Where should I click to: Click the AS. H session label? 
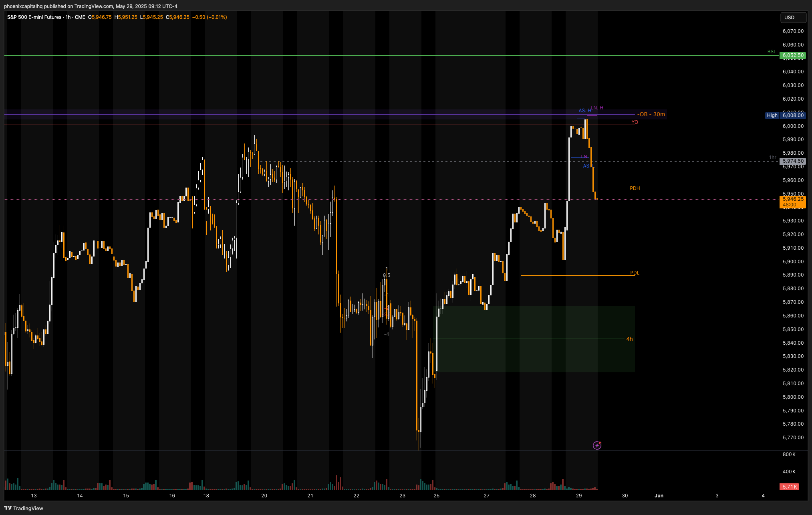click(x=584, y=111)
